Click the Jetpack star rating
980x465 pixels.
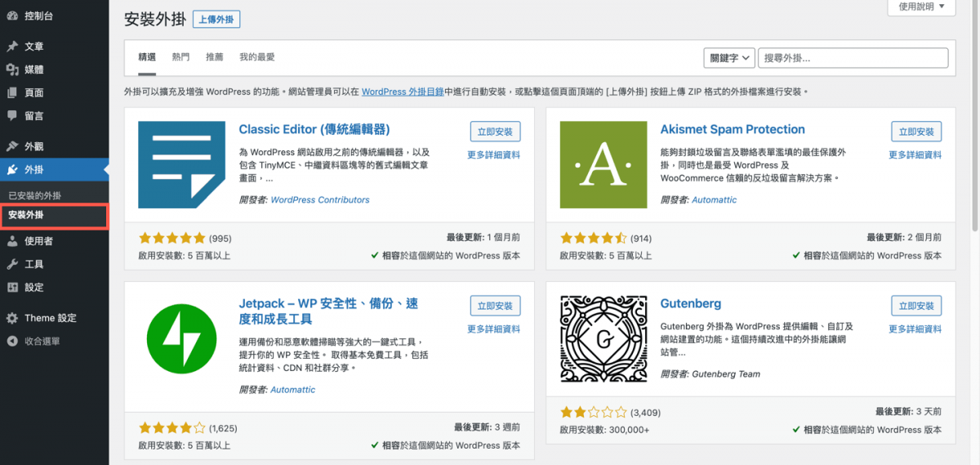[171, 427]
